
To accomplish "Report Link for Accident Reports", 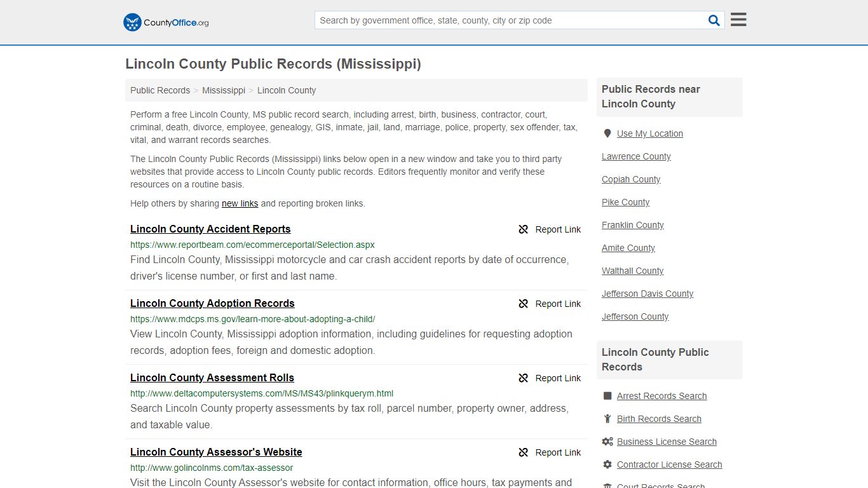I will [558, 229].
